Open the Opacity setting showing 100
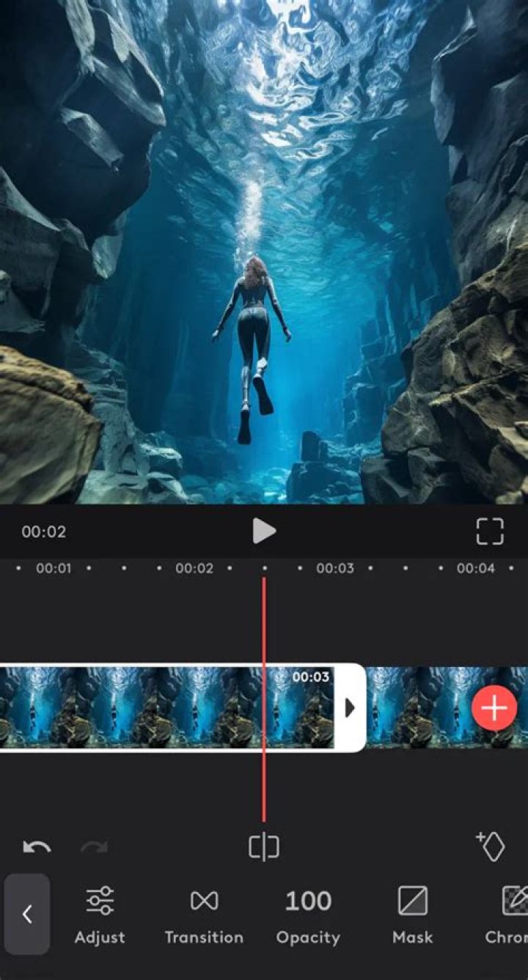The width and height of the screenshot is (528, 980). click(x=308, y=915)
